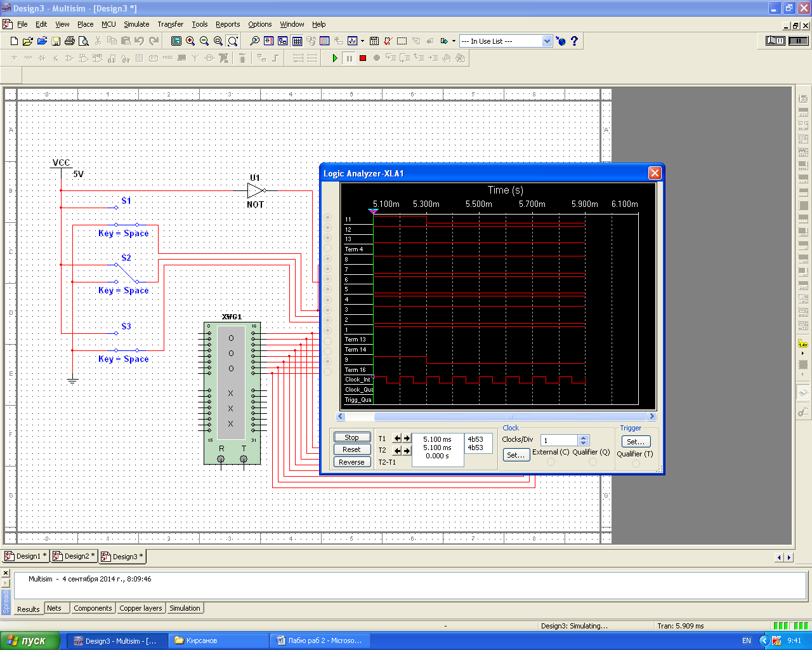The image size is (812, 650).
Task: Open Windows Start menu пуск
Action: [30, 640]
